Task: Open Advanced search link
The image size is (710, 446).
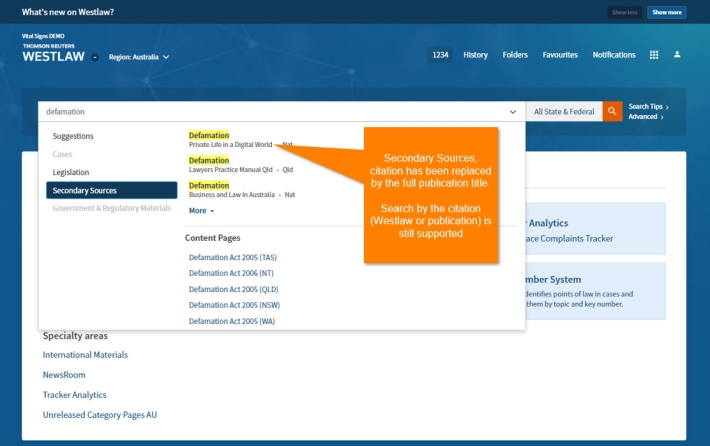Action: [x=646, y=117]
